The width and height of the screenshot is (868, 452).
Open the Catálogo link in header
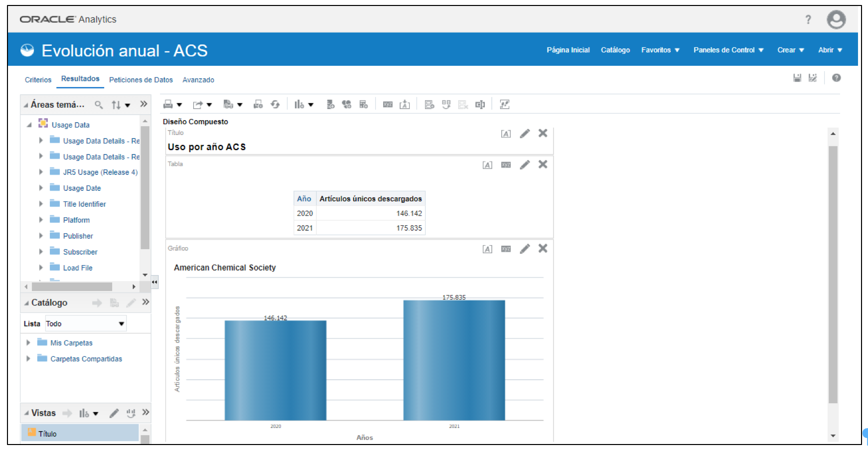pos(615,50)
